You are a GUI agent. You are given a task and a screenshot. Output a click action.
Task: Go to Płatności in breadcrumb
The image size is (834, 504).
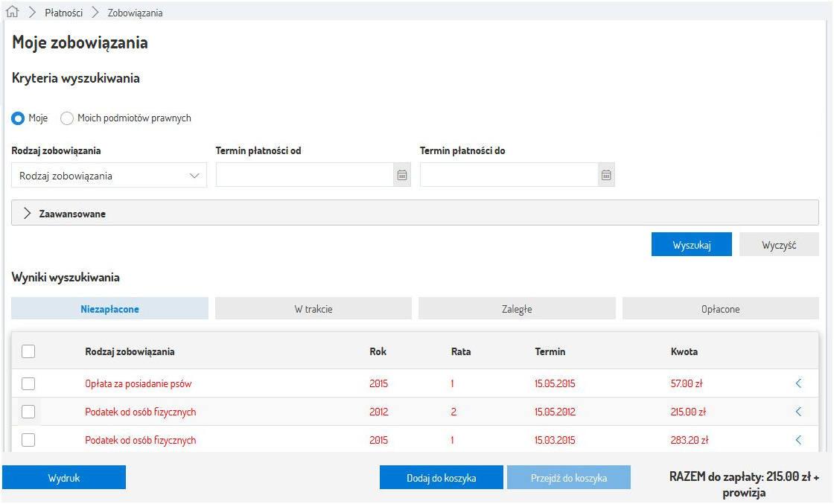tap(63, 13)
